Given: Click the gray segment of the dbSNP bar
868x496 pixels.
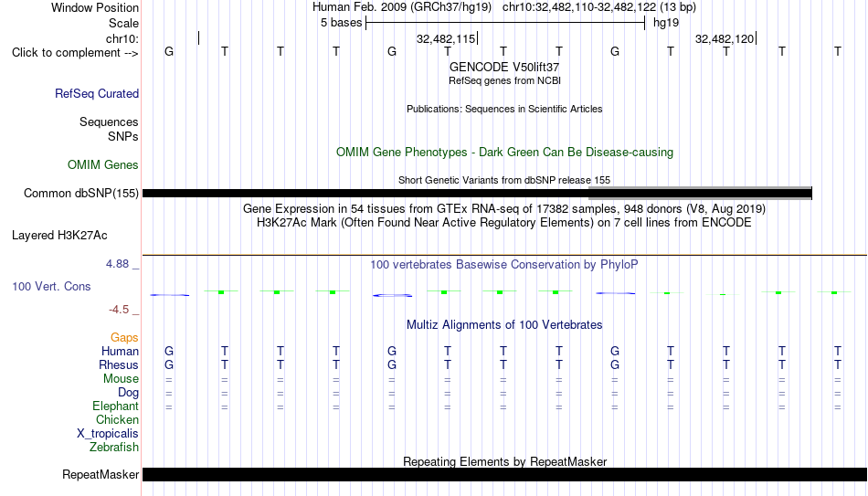Looking at the screenshot, I should (x=700, y=194).
